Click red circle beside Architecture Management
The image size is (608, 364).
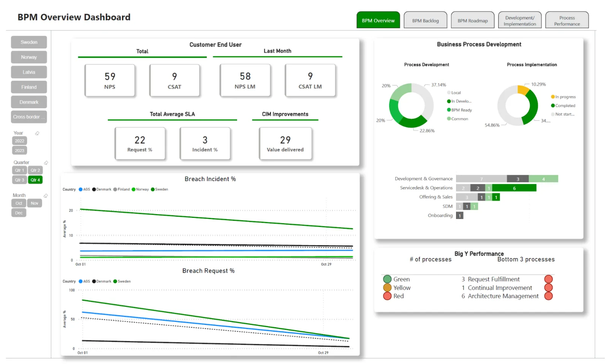coord(548,296)
